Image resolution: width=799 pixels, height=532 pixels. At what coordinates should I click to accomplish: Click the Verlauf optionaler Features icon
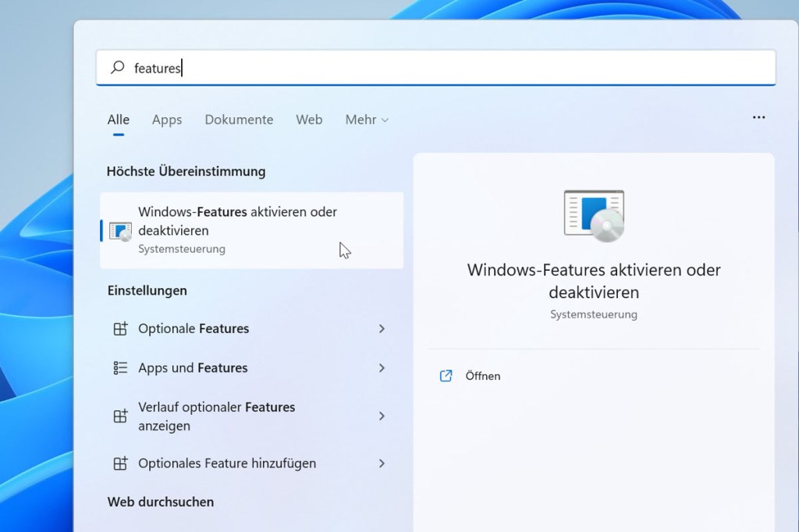(120, 417)
